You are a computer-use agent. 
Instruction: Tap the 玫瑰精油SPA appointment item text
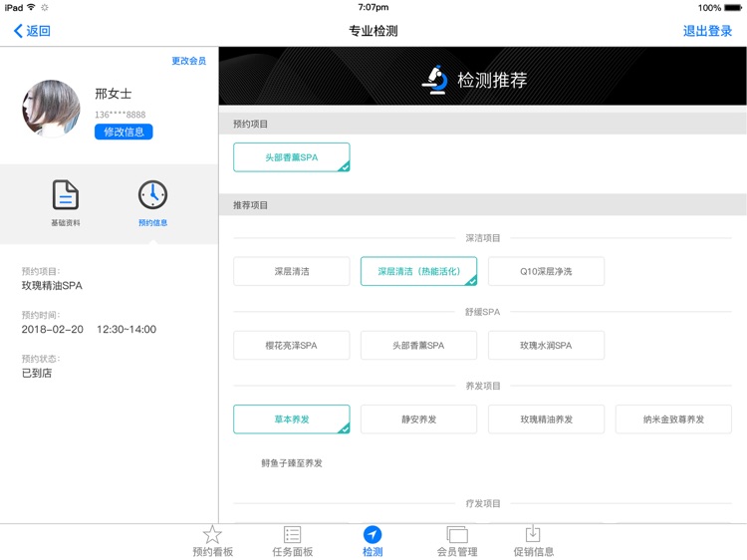(52, 286)
